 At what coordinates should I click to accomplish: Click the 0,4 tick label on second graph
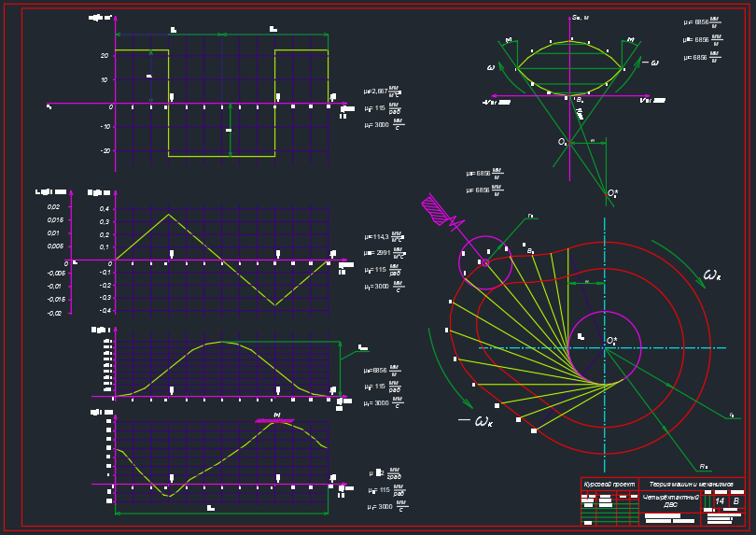pos(105,209)
